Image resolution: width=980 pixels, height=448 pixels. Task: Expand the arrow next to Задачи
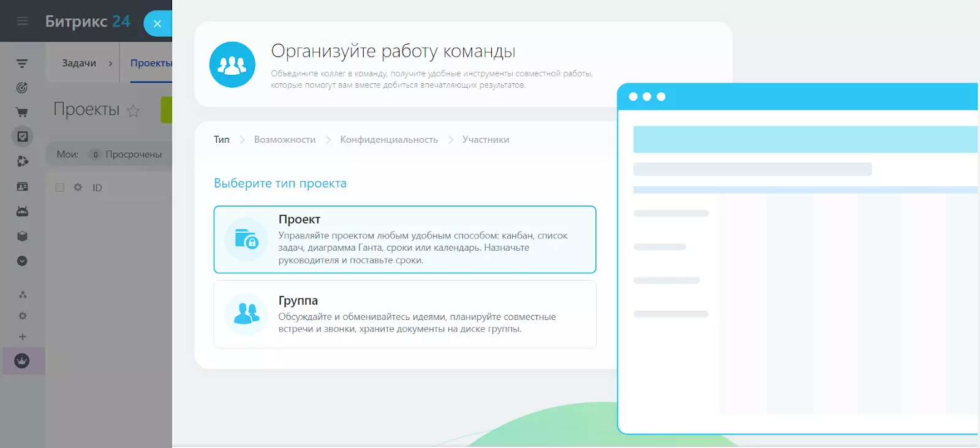coord(110,63)
